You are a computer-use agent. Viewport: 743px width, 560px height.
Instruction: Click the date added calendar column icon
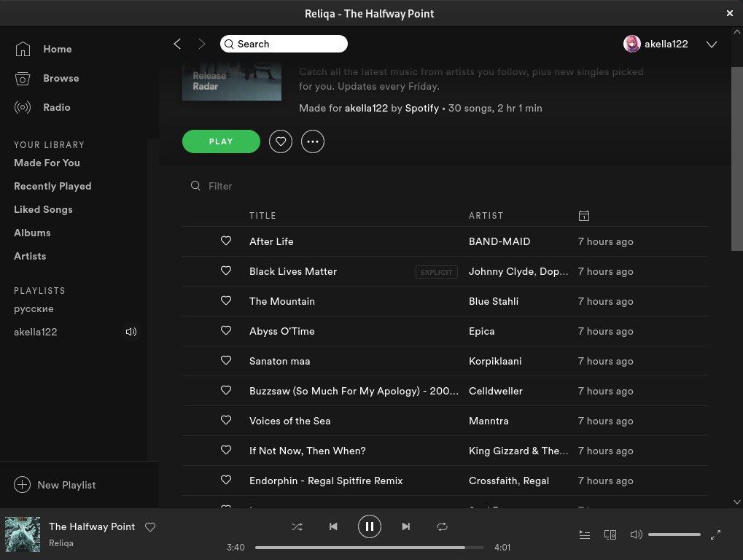coord(584,216)
